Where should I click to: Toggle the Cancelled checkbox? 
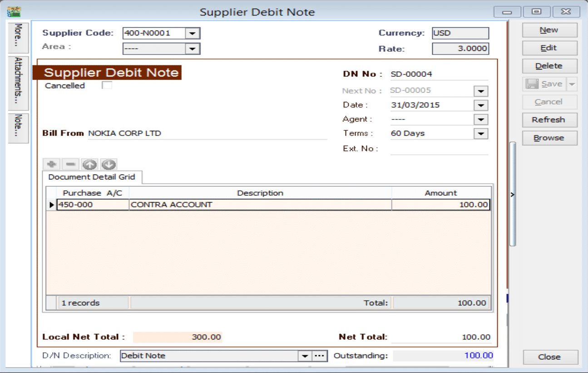point(107,85)
